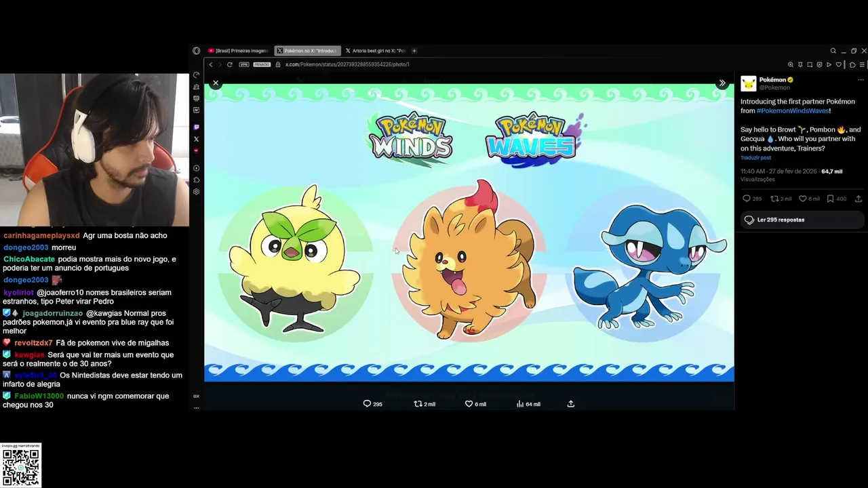Switch to the YouTube [Brasil] Primeiras imagens tab
The width and height of the screenshot is (868, 488).
pos(239,51)
